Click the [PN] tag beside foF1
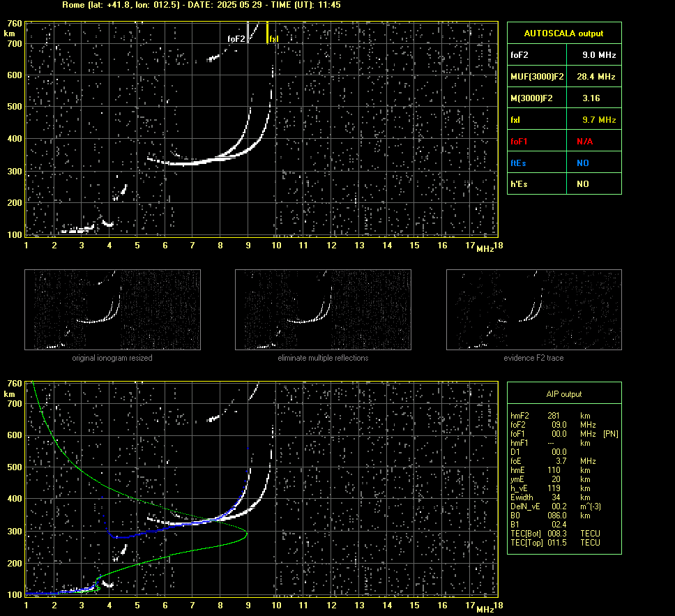Screen dimensions: 675x616 [611, 434]
